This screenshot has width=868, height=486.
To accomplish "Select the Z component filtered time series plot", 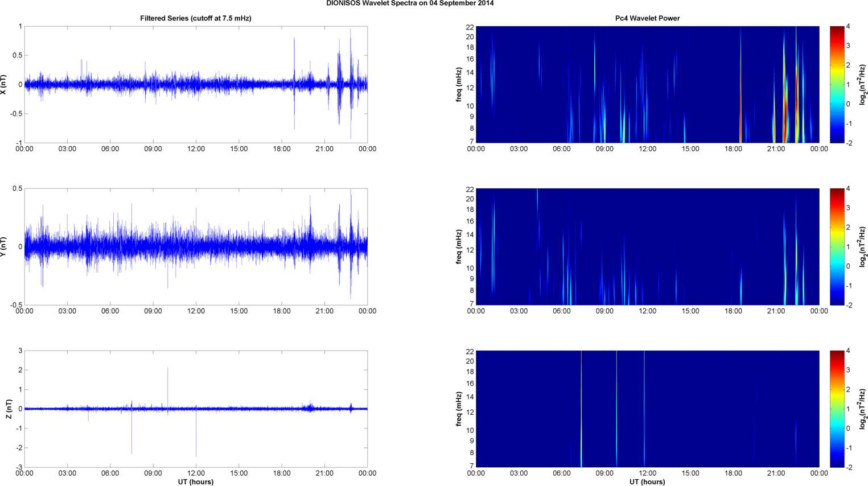I will (196, 409).
